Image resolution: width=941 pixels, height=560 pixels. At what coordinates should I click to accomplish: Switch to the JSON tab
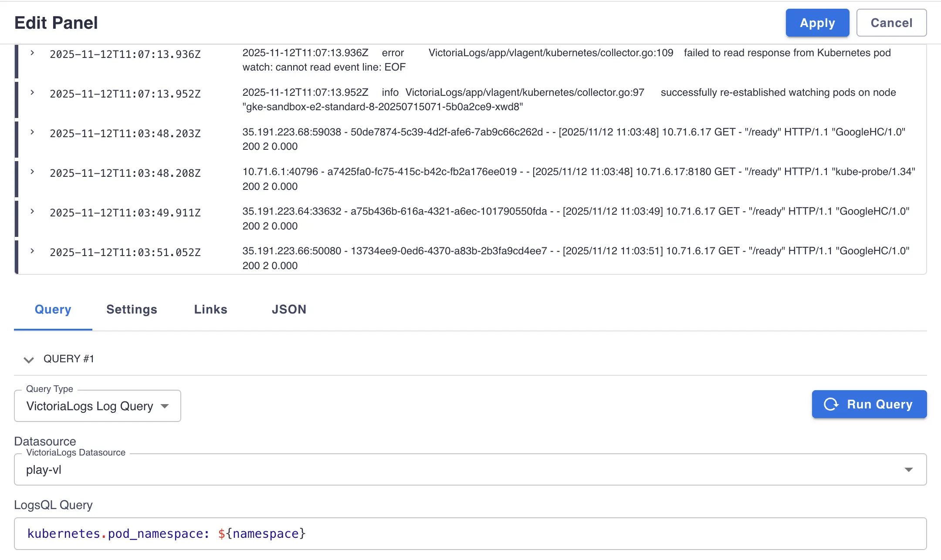[x=289, y=309]
